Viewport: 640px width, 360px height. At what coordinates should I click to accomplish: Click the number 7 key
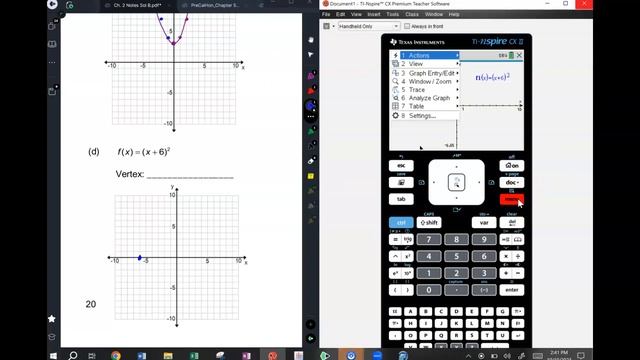[x=429, y=240]
